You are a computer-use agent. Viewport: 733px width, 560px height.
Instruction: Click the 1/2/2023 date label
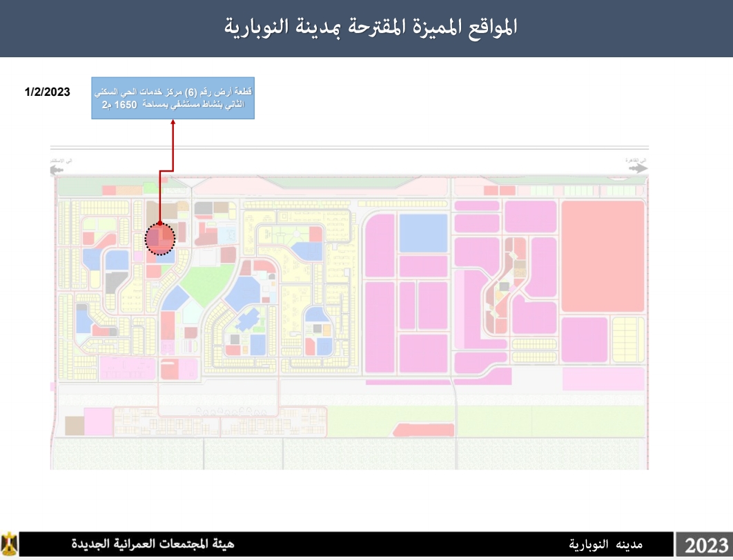click(x=47, y=92)
